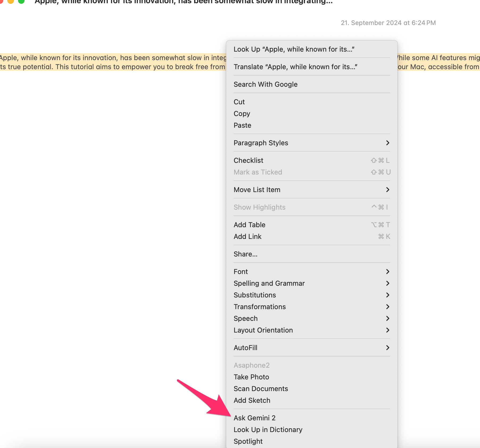The height and width of the screenshot is (448, 480).
Task: Expand the AutoFill submenu
Action: 312,348
